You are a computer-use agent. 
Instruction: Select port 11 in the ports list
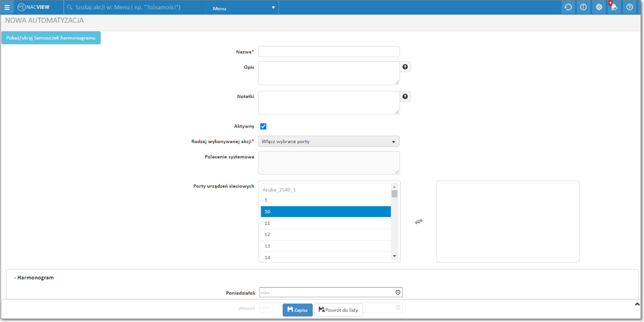pos(325,223)
